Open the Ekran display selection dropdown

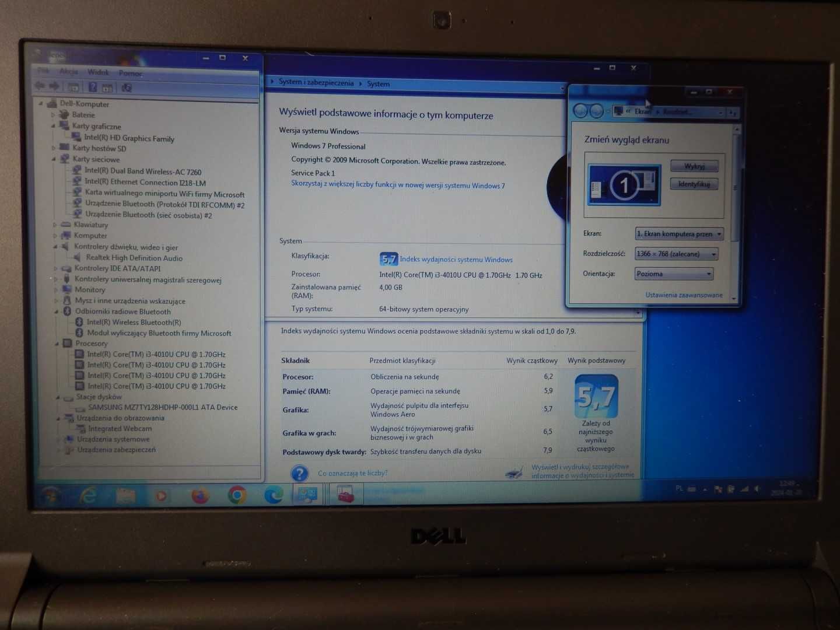[680, 234]
